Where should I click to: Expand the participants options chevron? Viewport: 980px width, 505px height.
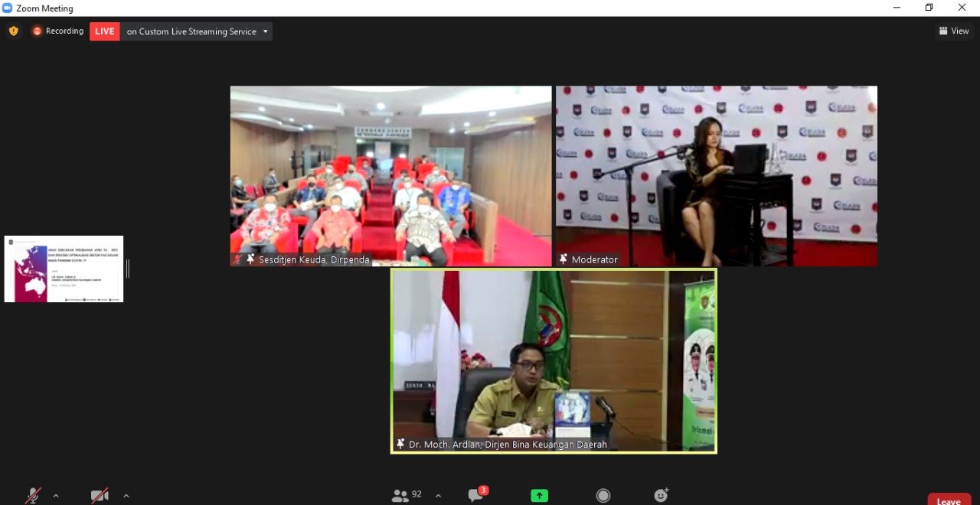(x=438, y=496)
